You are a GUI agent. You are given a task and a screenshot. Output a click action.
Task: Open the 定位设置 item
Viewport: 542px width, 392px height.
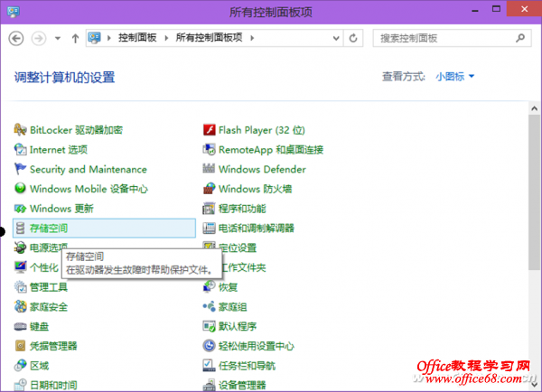(x=238, y=247)
